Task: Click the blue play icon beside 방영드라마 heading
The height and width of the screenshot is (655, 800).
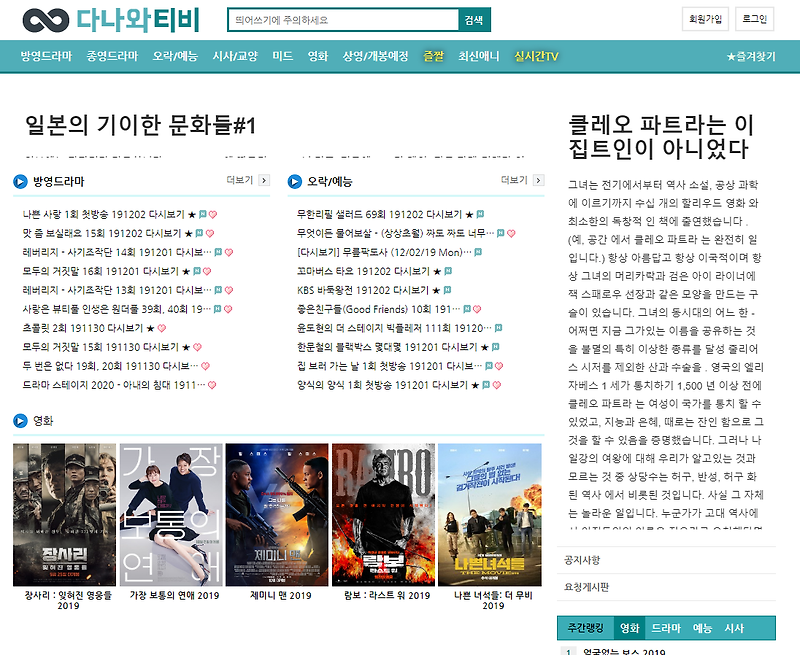Action: pos(20,182)
